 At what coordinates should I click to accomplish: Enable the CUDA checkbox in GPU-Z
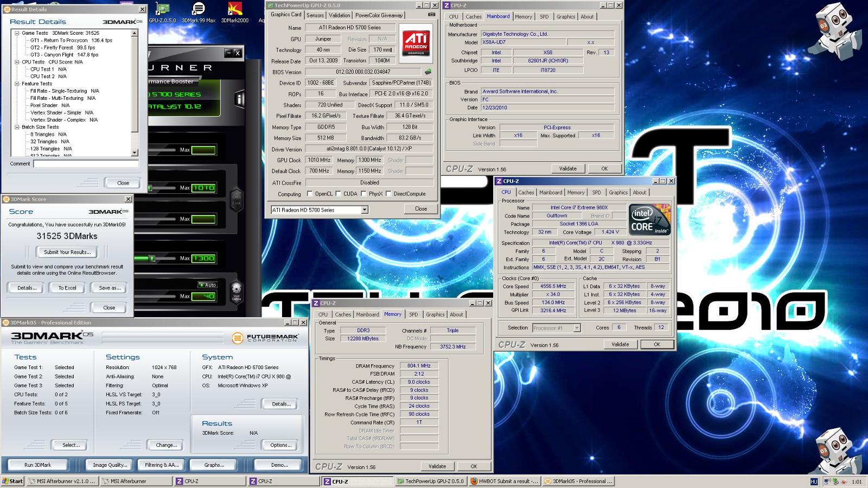click(338, 194)
